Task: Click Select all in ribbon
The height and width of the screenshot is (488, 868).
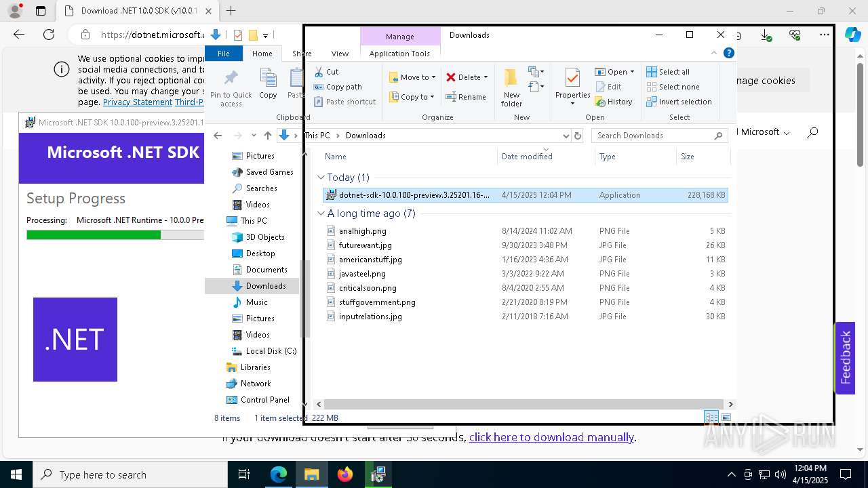Action: pyautogui.click(x=668, y=72)
